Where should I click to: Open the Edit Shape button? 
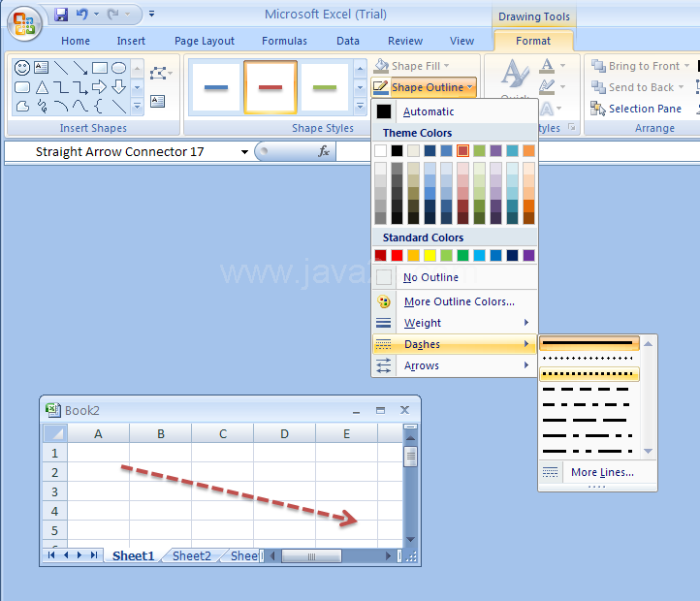[160, 73]
